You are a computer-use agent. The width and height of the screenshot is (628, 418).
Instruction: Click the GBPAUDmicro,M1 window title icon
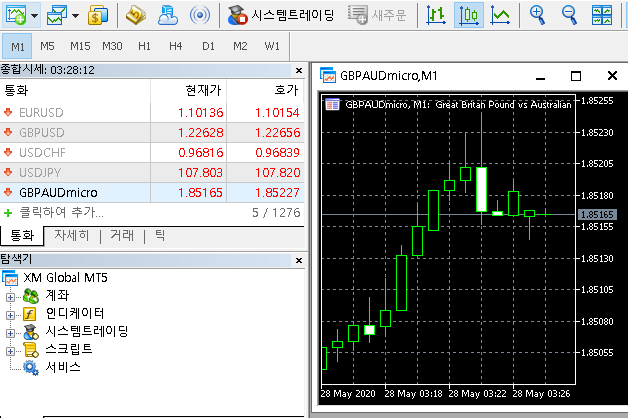[x=328, y=75]
